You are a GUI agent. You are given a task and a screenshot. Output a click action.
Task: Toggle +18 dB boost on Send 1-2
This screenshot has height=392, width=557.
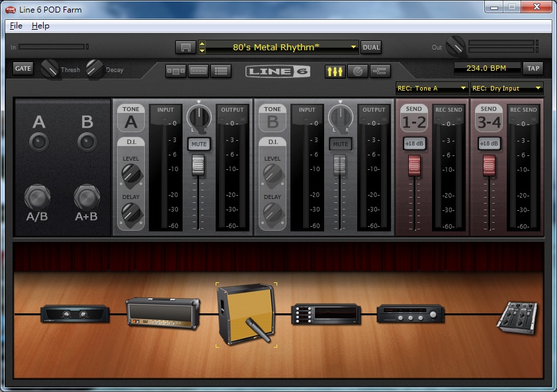tap(414, 143)
